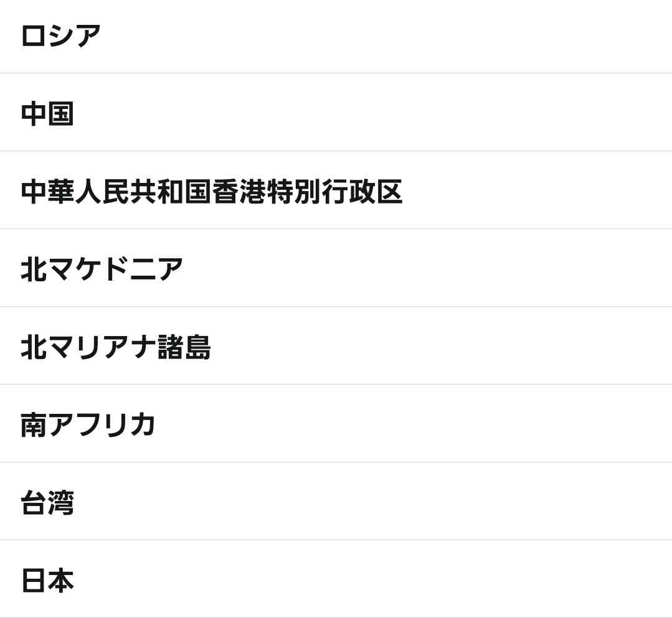Choose 日本 from the region list
672x618 pixels.
[336, 579]
